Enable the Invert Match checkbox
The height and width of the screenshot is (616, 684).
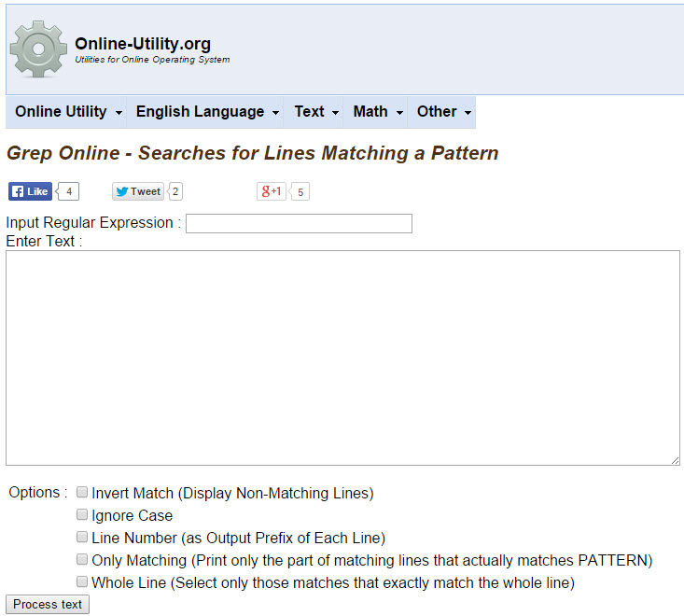(x=81, y=492)
